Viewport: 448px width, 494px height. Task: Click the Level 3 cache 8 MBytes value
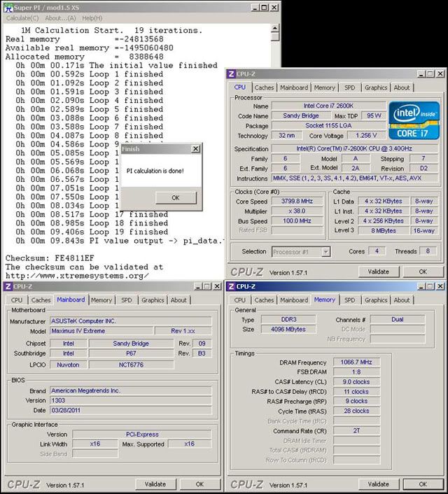384,231
